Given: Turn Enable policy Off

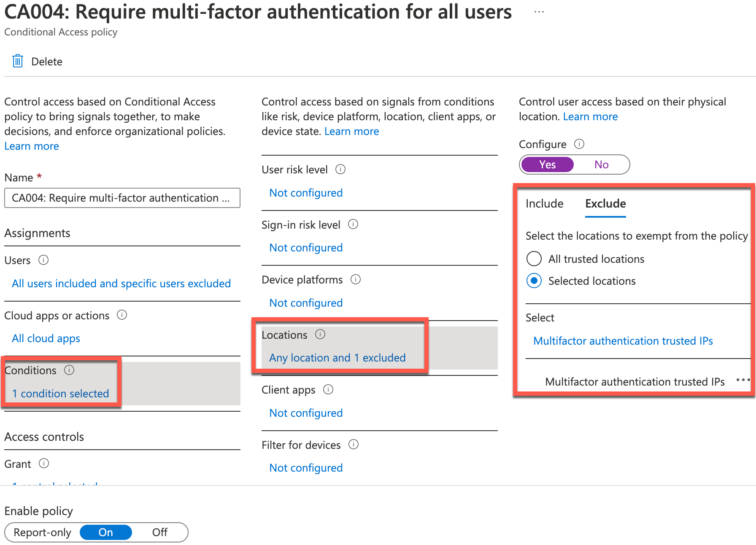Looking at the screenshot, I should (159, 532).
